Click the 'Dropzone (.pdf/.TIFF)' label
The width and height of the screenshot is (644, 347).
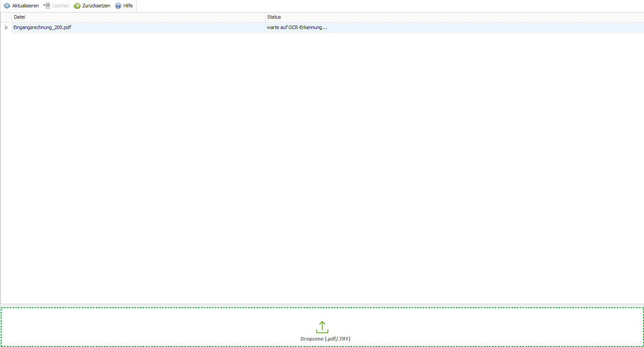click(325, 339)
